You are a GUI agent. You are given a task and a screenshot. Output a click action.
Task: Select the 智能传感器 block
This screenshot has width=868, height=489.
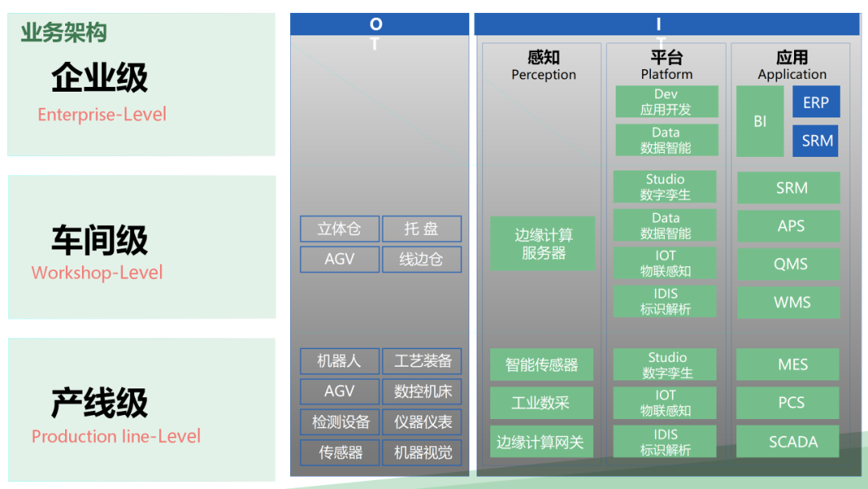click(542, 364)
